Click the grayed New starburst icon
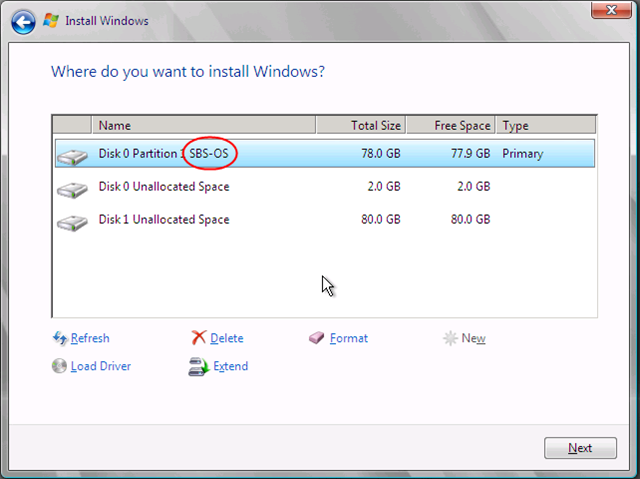Viewport: 640px width, 479px height. (450, 338)
